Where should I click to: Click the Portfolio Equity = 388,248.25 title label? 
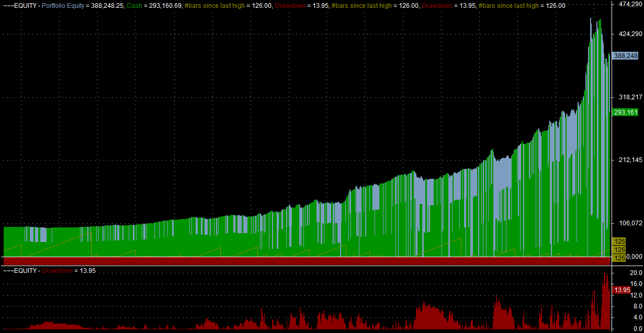point(83,5)
